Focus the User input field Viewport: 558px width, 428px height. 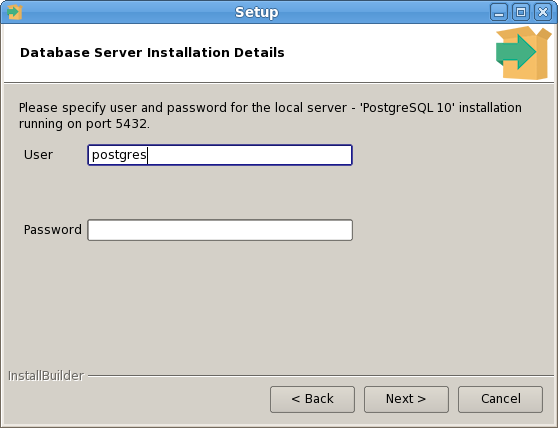[220, 155]
